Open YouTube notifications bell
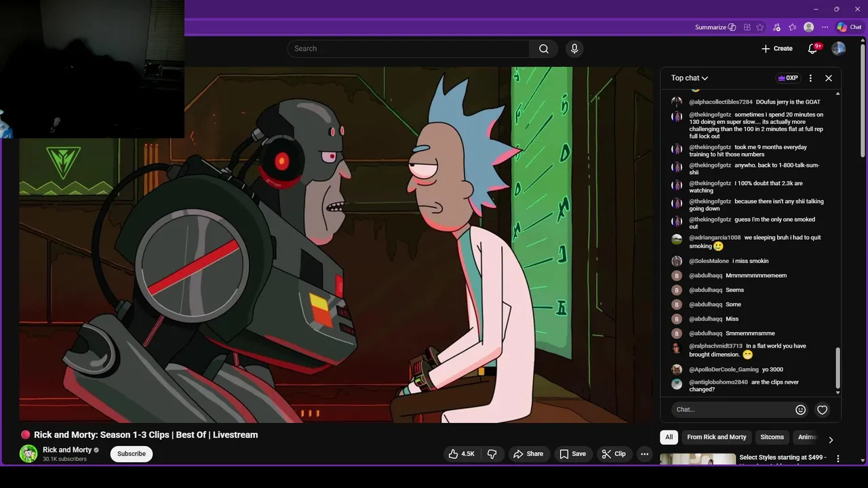This screenshot has width=868, height=488. 813,49
